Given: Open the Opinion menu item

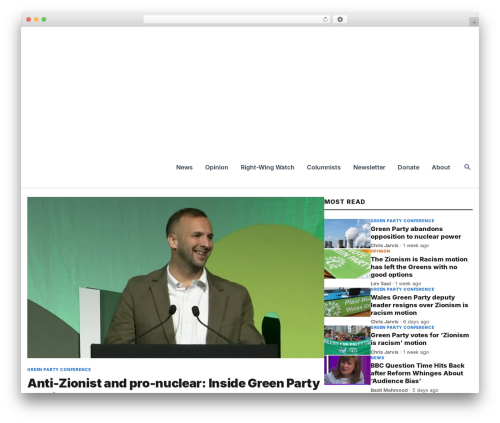Looking at the screenshot, I should pos(217,167).
